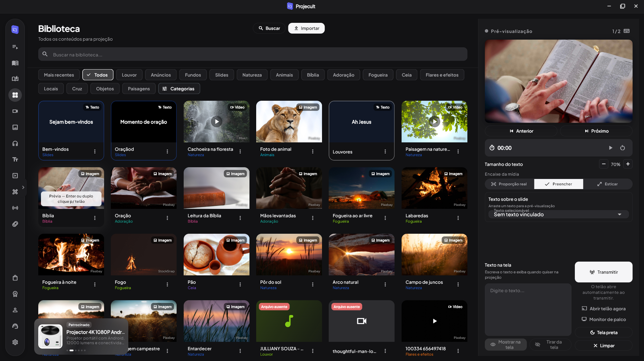
Task: Click the Transmitir button
Action: pyautogui.click(x=603, y=272)
